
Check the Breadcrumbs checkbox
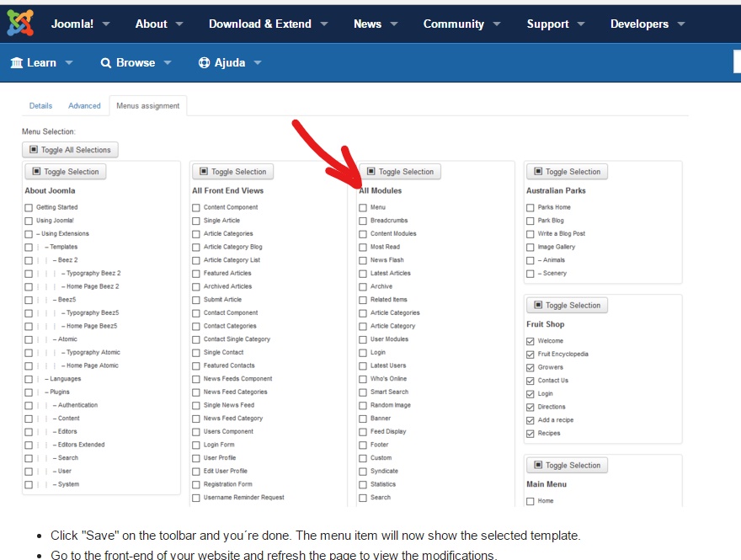coord(363,221)
